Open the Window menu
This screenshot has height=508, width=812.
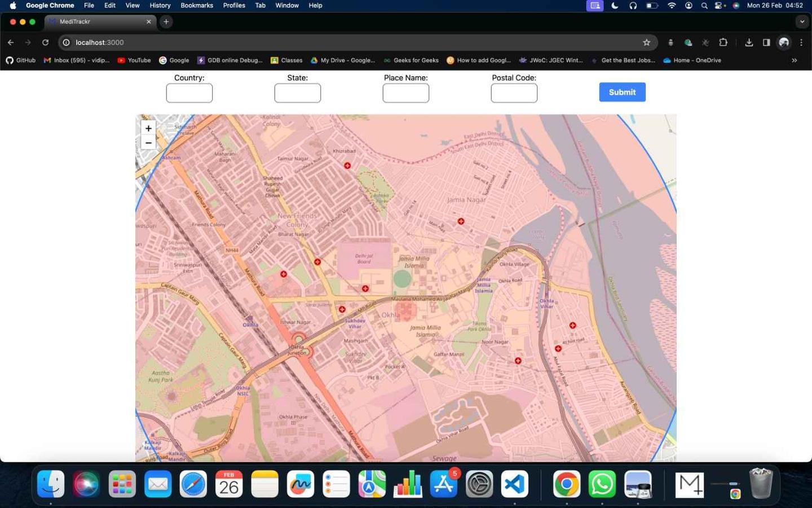point(287,5)
